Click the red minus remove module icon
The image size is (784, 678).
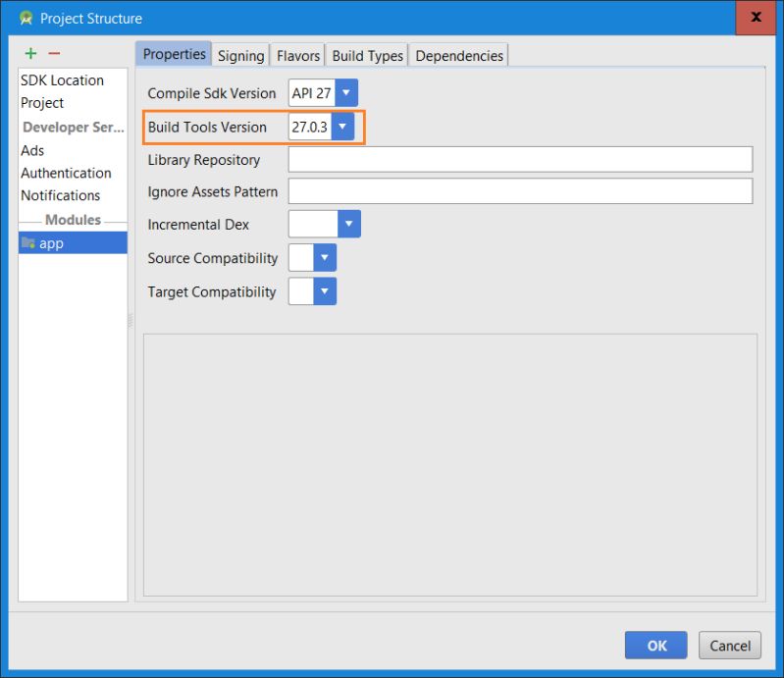[54, 53]
